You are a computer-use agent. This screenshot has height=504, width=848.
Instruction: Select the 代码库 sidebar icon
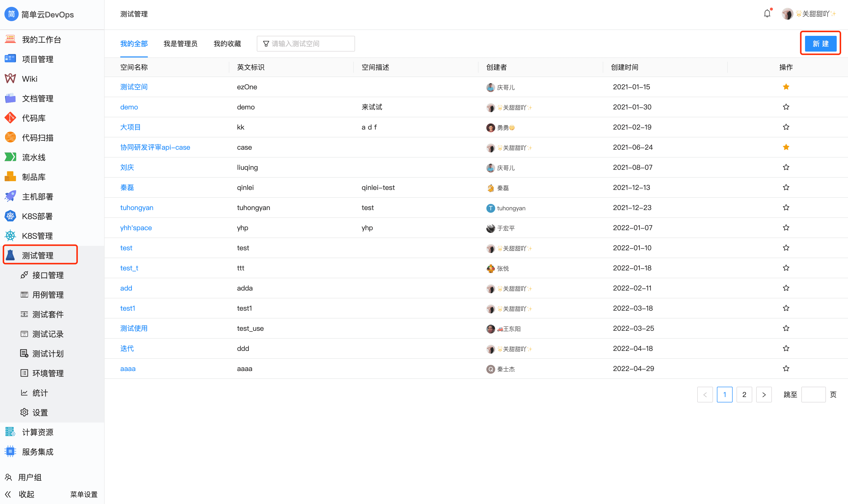pos(10,118)
